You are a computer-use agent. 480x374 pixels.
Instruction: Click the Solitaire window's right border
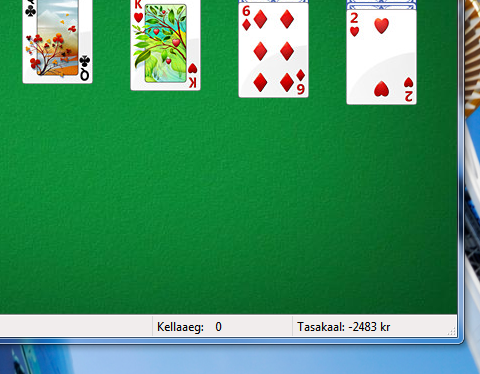[x=460, y=167]
